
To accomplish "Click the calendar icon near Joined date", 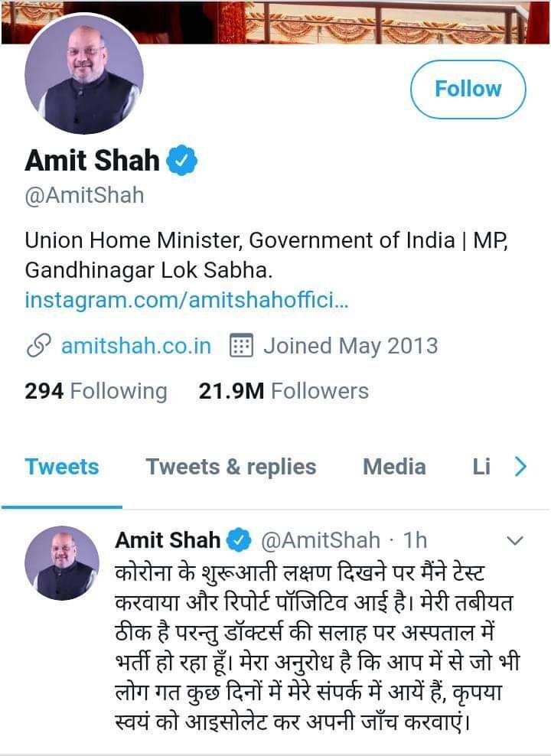I will tap(240, 346).
